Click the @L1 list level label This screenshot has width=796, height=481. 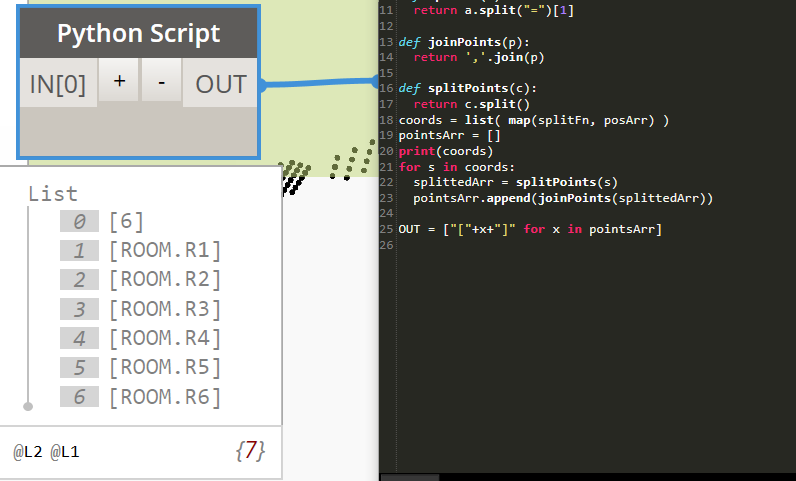tap(66, 452)
